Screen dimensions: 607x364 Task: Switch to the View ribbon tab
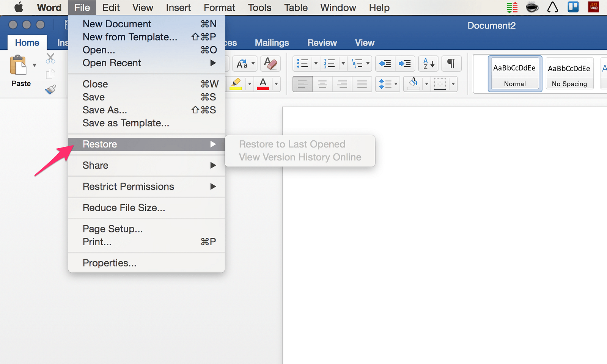365,43
